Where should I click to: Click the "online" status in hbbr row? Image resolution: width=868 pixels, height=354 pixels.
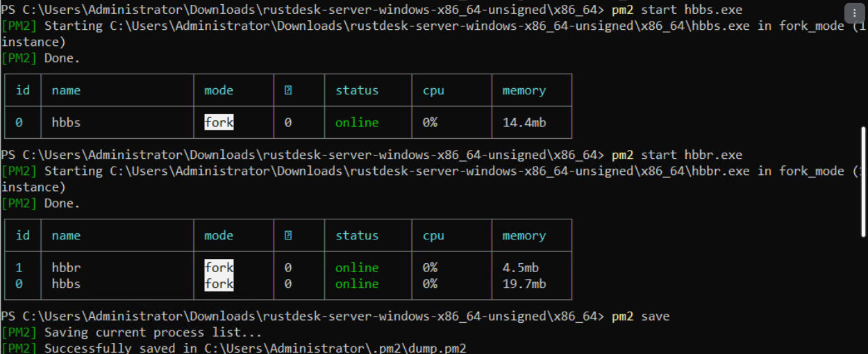[357, 267]
